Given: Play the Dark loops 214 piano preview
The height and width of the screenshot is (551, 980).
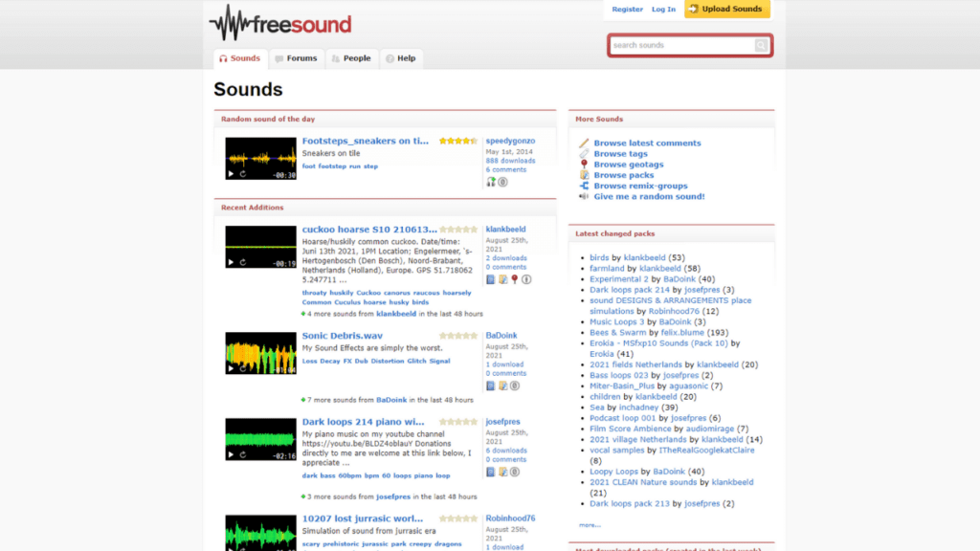Looking at the screenshot, I should 230,454.
